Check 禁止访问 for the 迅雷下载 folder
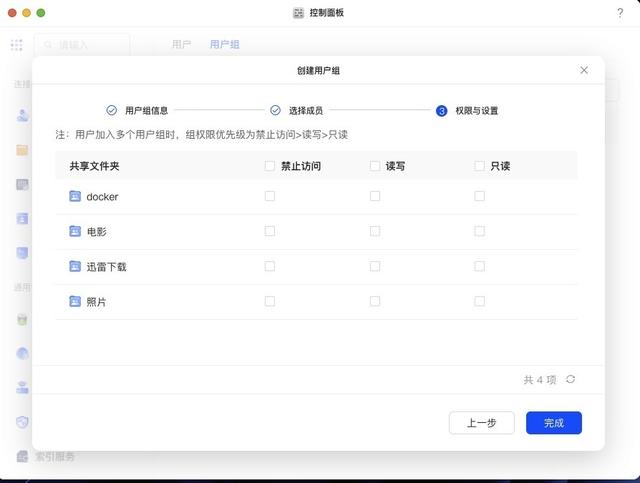This screenshot has height=483, width=640. tap(269, 266)
